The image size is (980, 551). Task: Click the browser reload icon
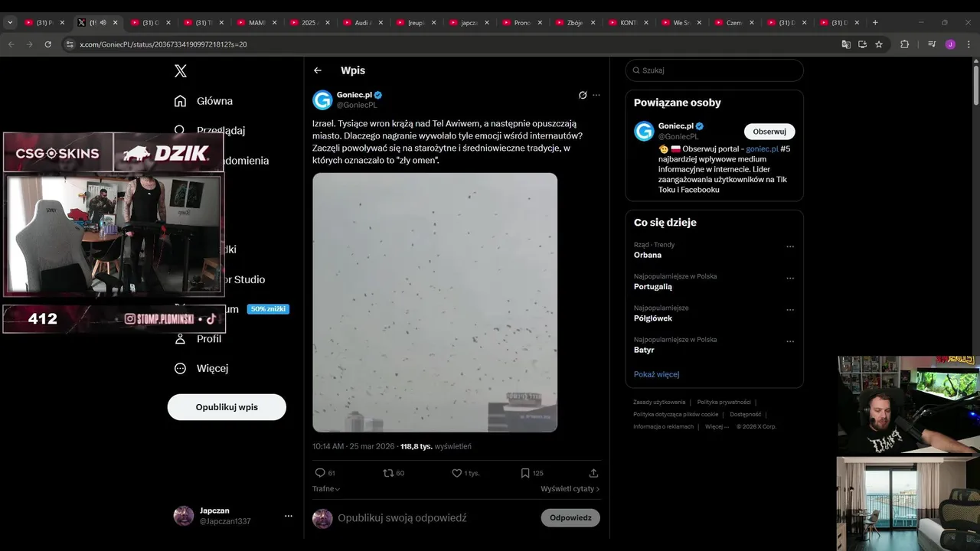pyautogui.click(x=48, y=44)
